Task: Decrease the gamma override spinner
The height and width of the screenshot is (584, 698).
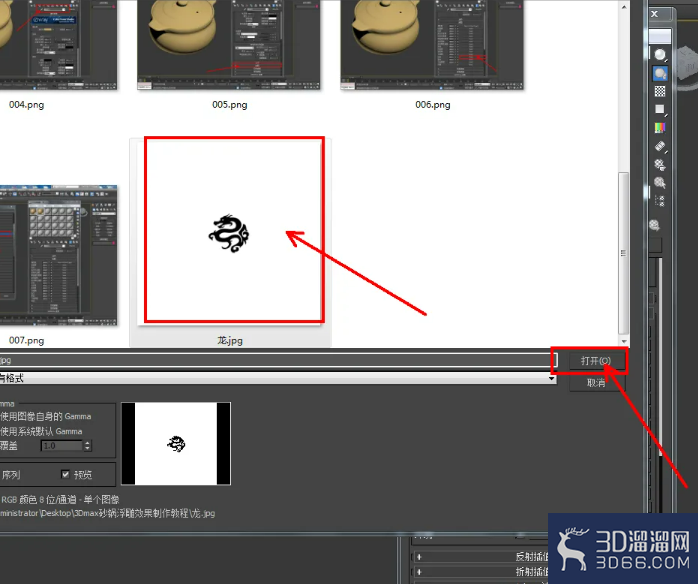Action: tap(88, 448)
